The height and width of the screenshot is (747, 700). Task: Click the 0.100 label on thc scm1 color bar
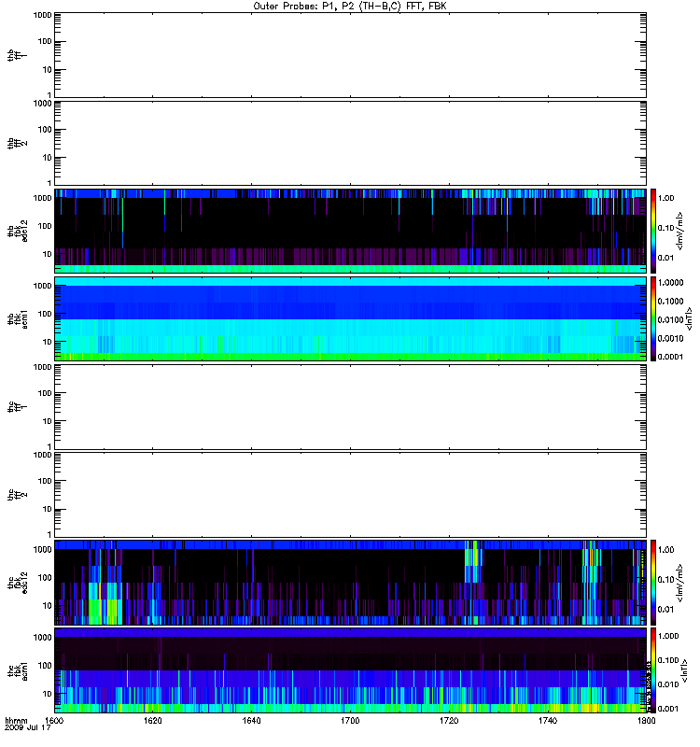tap(668, 660)
